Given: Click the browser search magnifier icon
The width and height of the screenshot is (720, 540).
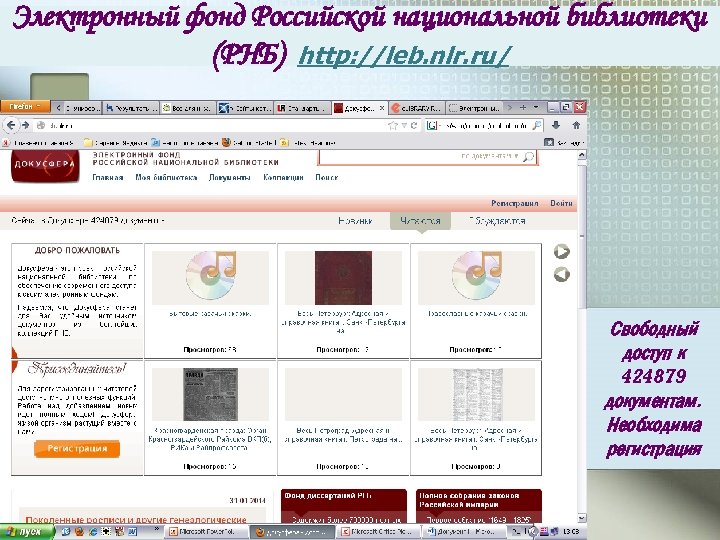Looking at the screenshot, I should (536, 125).
